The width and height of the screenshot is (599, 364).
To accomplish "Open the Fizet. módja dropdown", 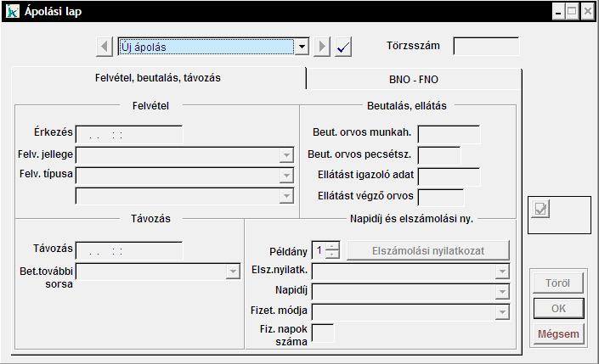I will pos(502,312).
